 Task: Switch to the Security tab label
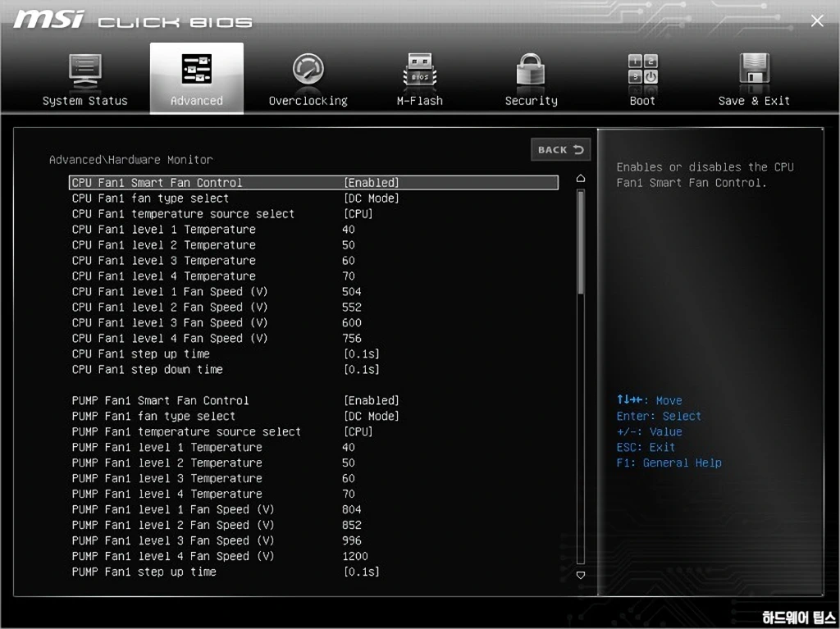tap(531, 101)
